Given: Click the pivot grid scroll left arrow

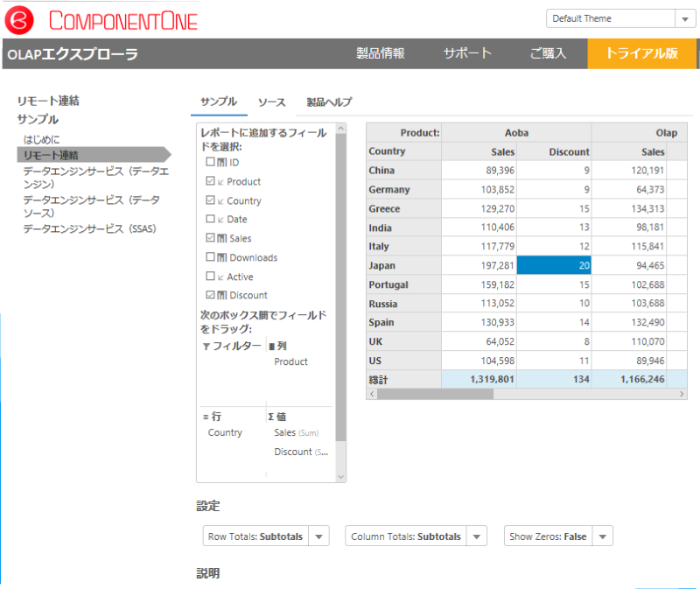Looking at the screenshot, I should [x=372, y=394].
